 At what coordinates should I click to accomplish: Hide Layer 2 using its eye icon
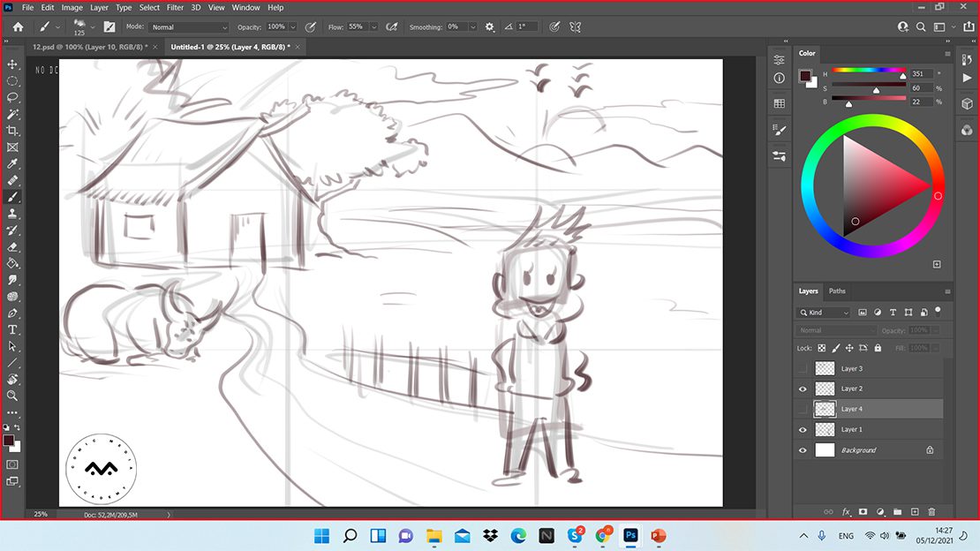click(x=803, y=389)
